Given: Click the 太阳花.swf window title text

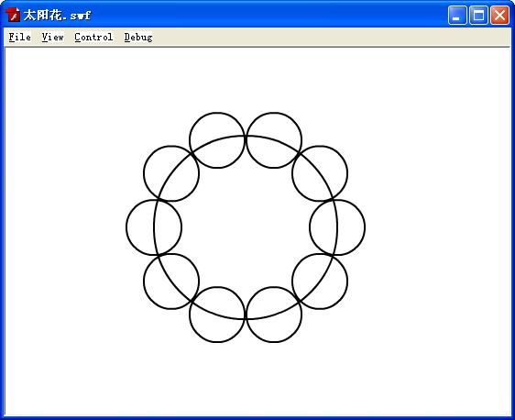Looking at the screenshot, I should click(x=57, y=15).
